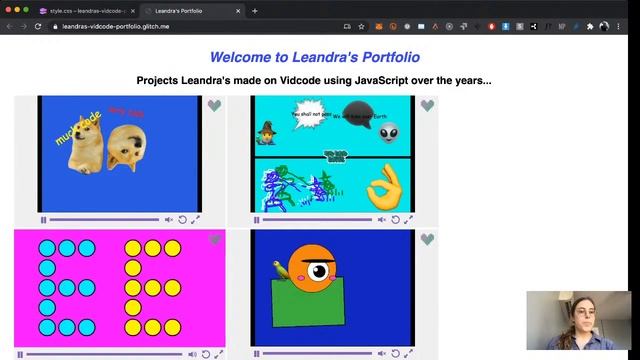Click the Welcome to Leandra's Portfolio heading
640x360 pixels.
(315, 57)
